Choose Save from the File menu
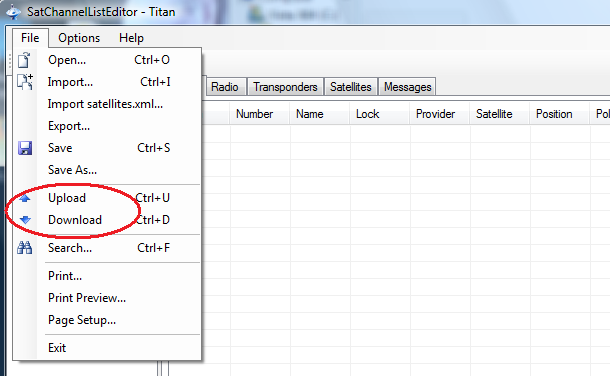 click(x=107, y=148)
